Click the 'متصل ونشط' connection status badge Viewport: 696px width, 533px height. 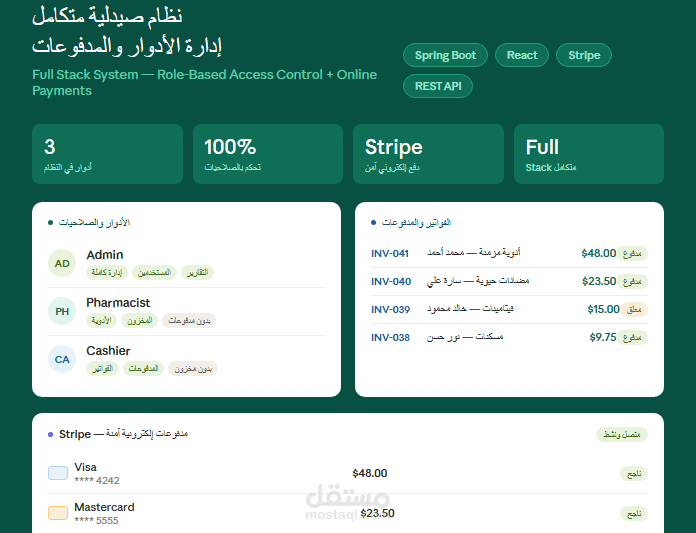pyautogui.click(x=622, y=434)
